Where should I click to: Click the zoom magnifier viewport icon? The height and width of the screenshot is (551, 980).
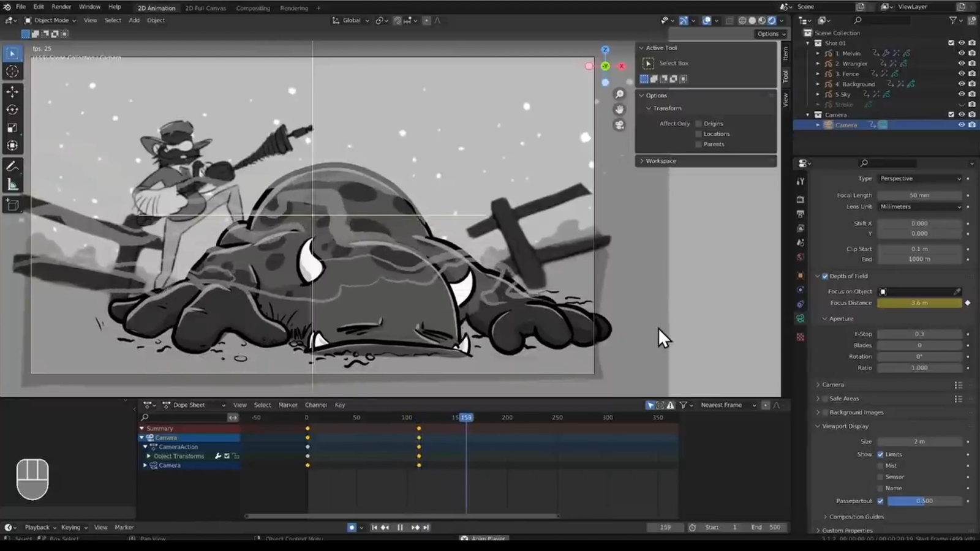pos(619,94)
